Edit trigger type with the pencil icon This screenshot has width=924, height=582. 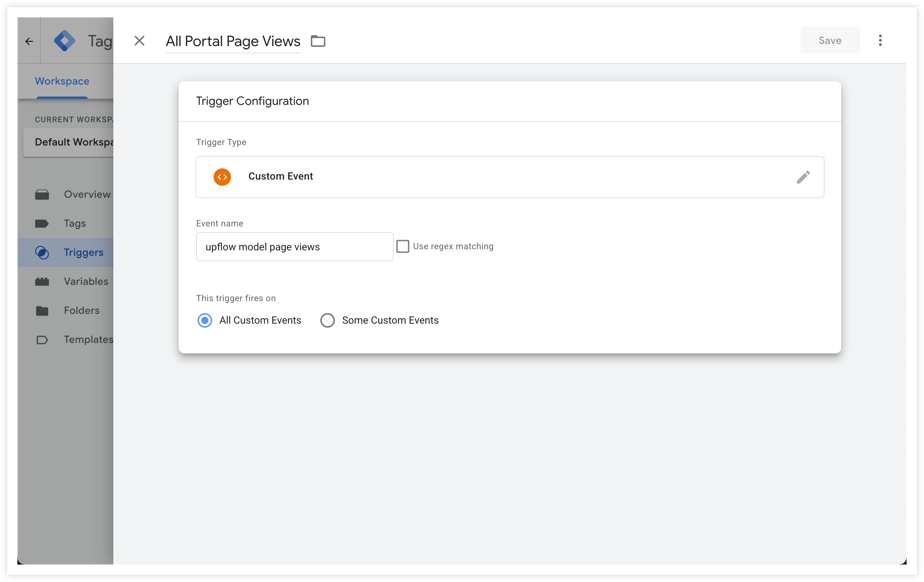(803, 177)
